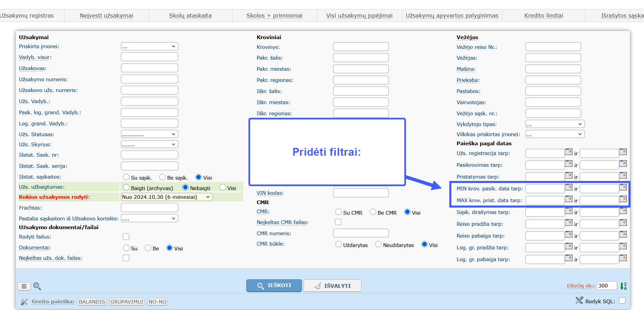Open second calendar for Reiso pradžia tarp

click(x=623, y=222)
